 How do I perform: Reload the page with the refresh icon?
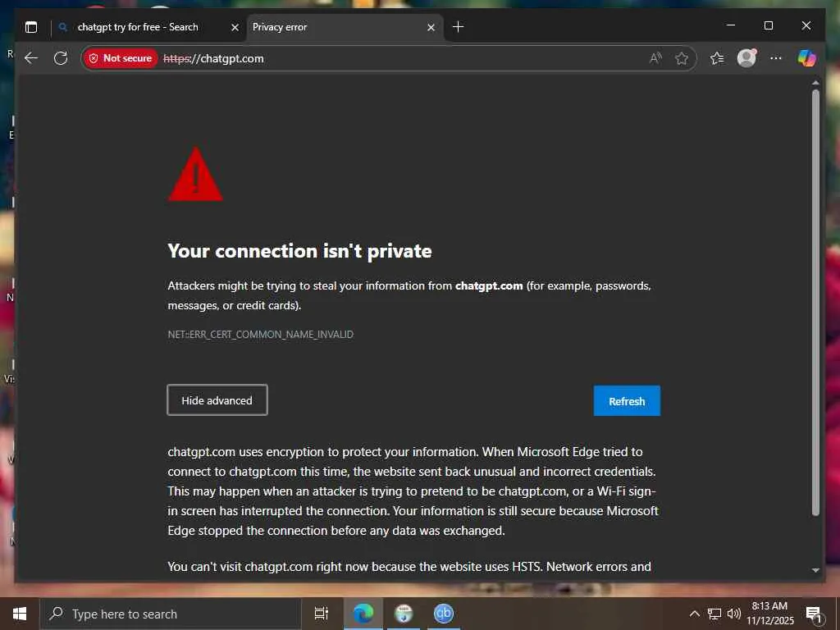(x=61, y=58)
